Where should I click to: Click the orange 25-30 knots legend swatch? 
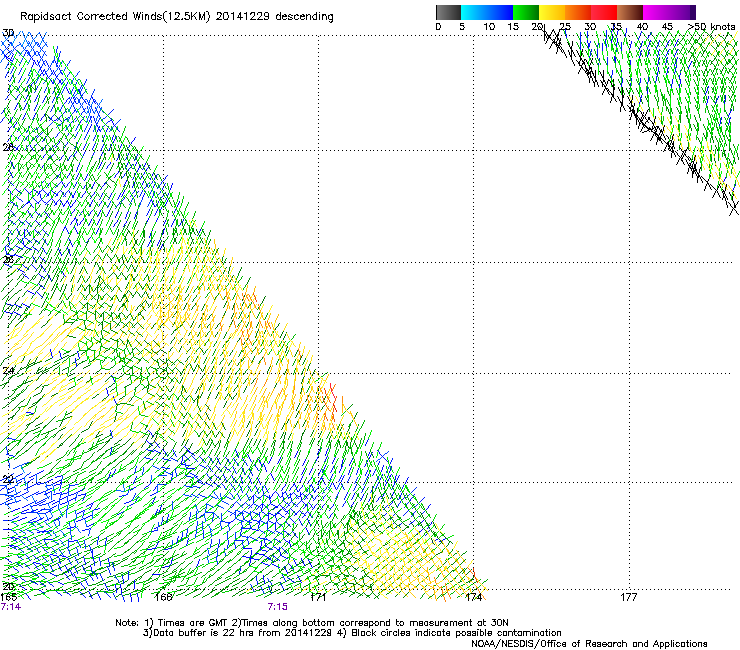click(x=578, y=12)
